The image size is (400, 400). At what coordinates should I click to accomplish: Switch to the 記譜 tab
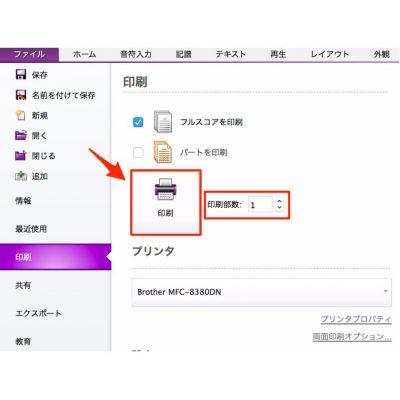183,54
